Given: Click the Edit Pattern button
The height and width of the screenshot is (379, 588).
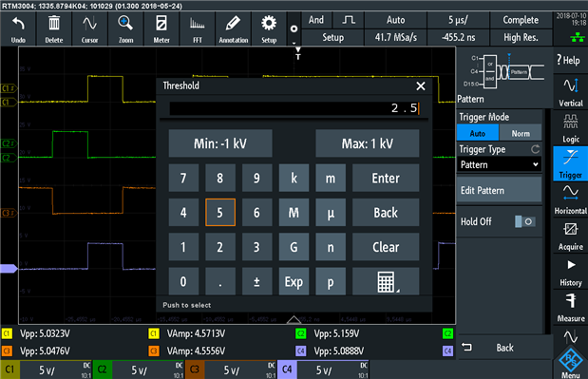Looking at the screenshot, I should point(499,190).
